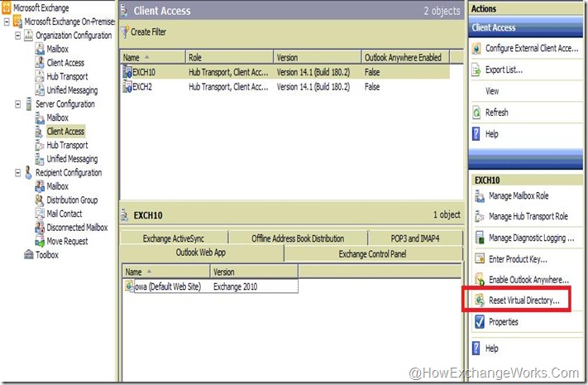The height and width of the screenshot is (385, 588).
Task: Click Unified Messaging icon under Server Configuration
Action: tap(40, 159)
